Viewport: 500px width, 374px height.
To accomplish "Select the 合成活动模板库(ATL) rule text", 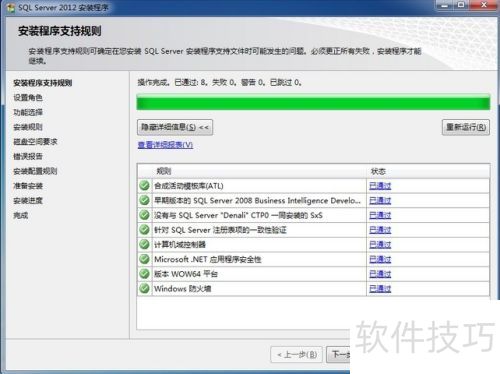I will [189, 186].
